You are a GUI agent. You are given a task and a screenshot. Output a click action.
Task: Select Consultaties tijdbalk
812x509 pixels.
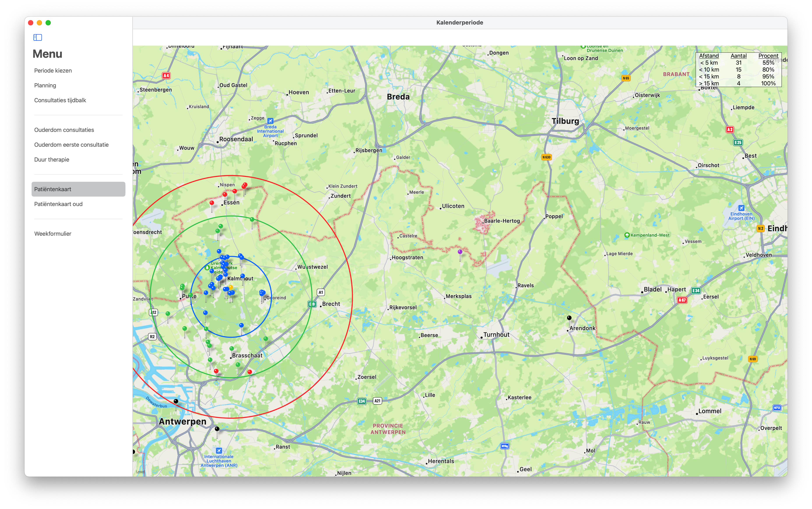click(60, 100)
